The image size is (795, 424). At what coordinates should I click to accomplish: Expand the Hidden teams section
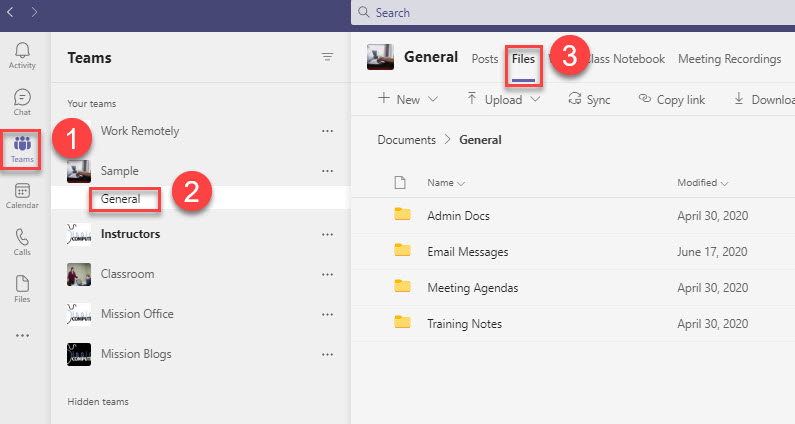click(x=98, y=402)
